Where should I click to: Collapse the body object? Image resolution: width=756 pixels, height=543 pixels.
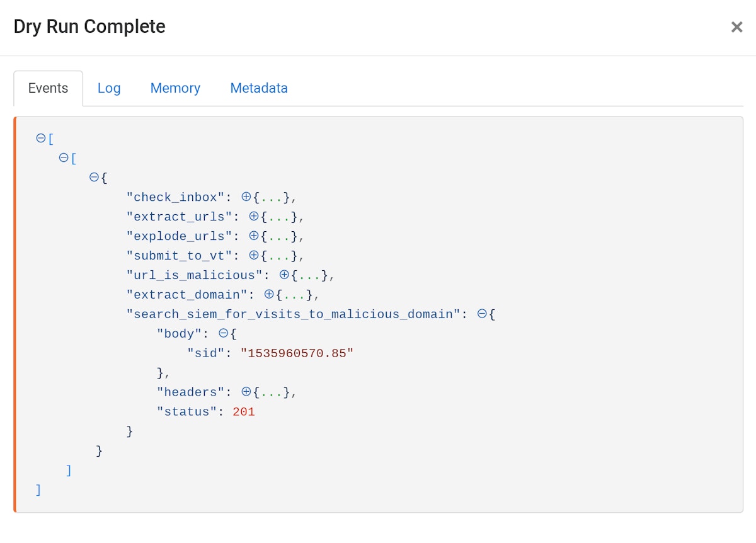coord(223,333)
